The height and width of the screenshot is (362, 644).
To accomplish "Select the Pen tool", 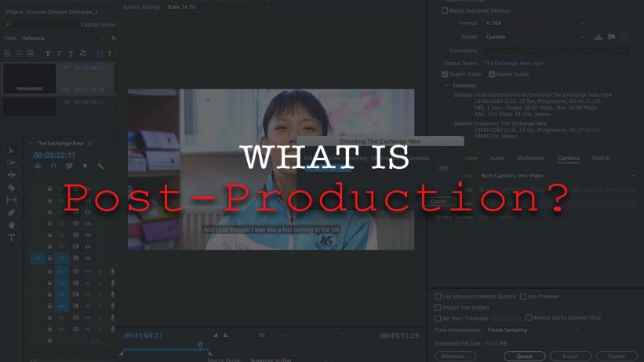I will click(x=12, y=213).
